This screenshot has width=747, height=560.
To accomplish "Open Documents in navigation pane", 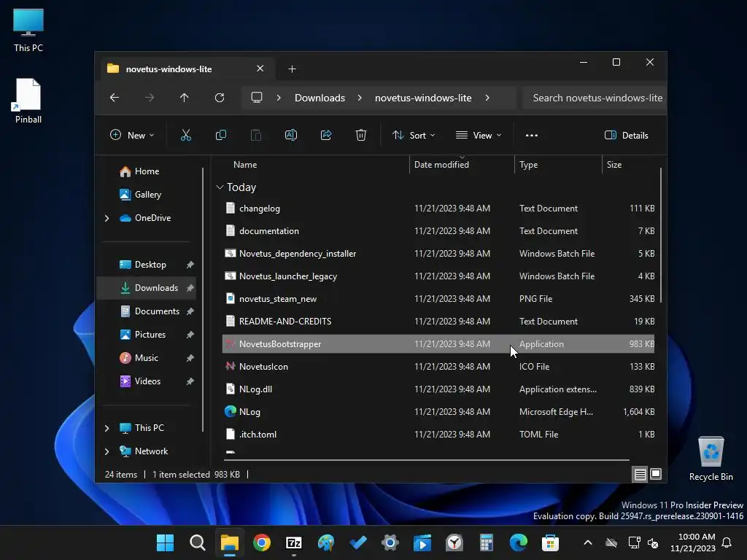I will click(x=156, y=311).
